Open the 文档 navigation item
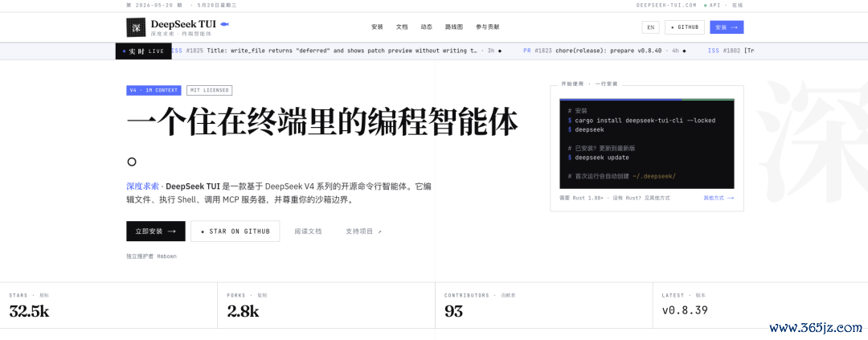Image resolution: width=868 pixels, height=340 pixels. click(402, 27)
